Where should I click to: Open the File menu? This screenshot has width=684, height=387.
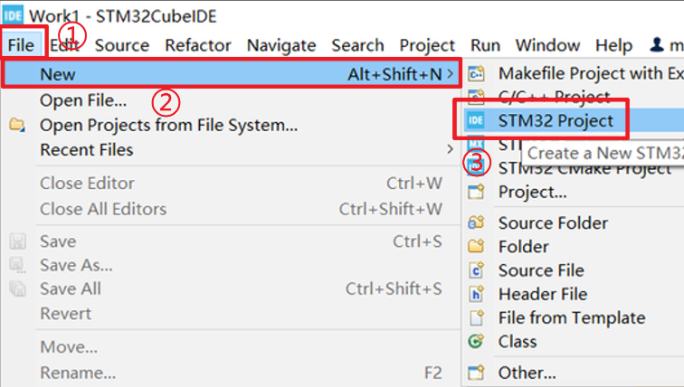(21, 45)
